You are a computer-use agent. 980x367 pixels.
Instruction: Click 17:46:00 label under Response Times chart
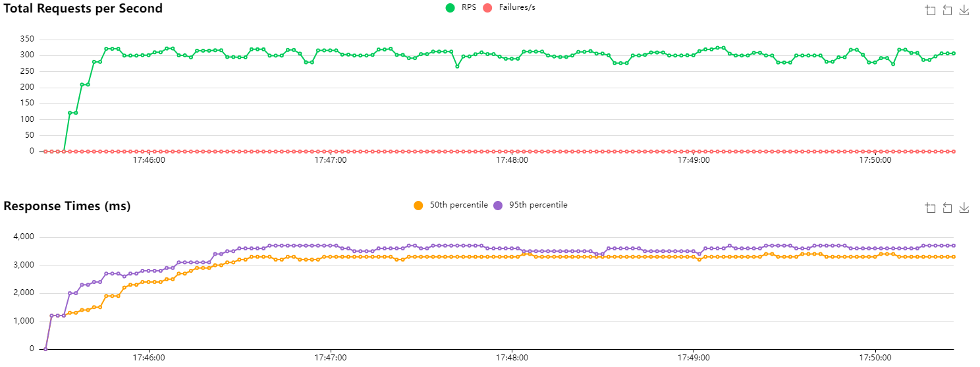149,357
